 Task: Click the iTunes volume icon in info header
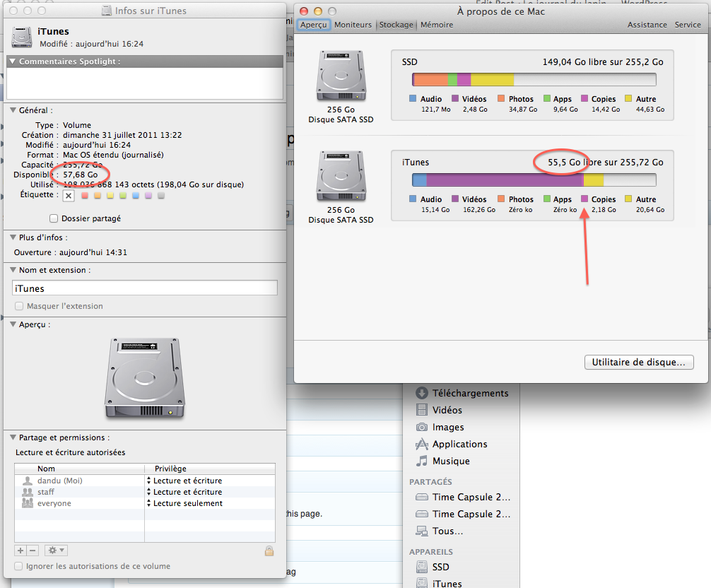(22, 37)
